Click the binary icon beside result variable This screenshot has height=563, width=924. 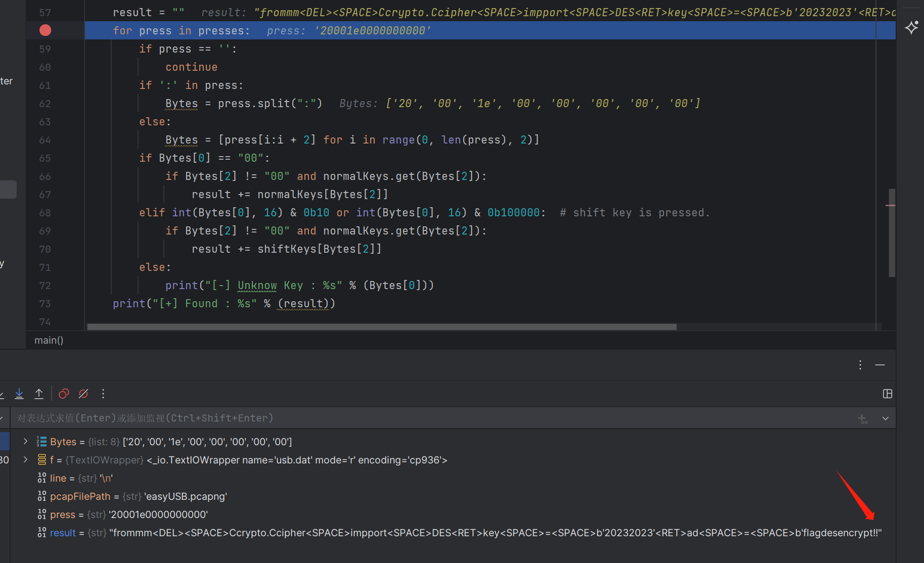point(41,533)
